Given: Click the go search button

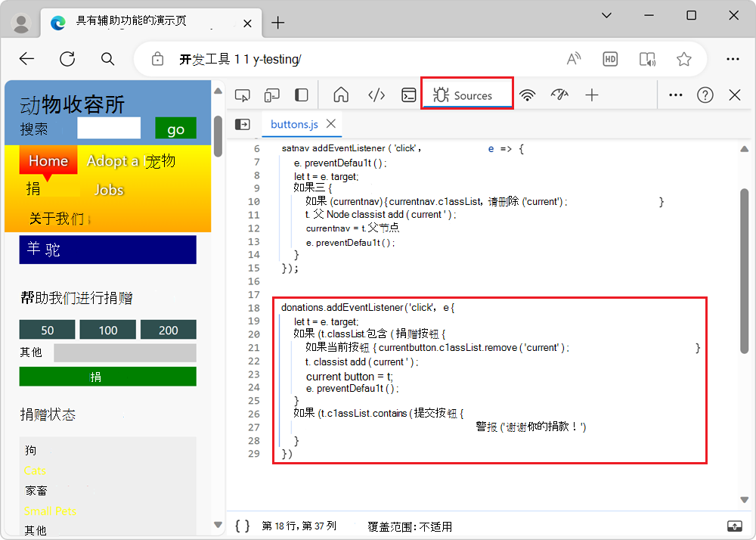Looking at the screenshot, I should pos(175,129).
